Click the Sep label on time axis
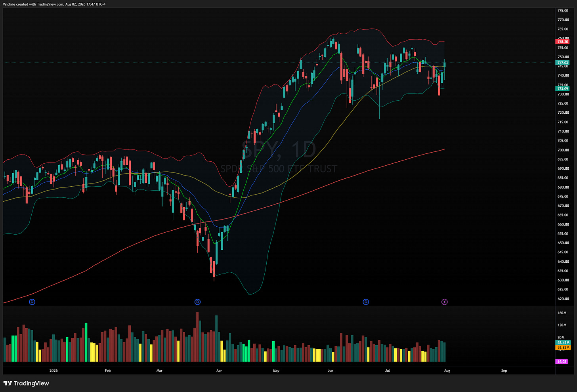This screenshot has width=577, height=392. coord(504,371)
